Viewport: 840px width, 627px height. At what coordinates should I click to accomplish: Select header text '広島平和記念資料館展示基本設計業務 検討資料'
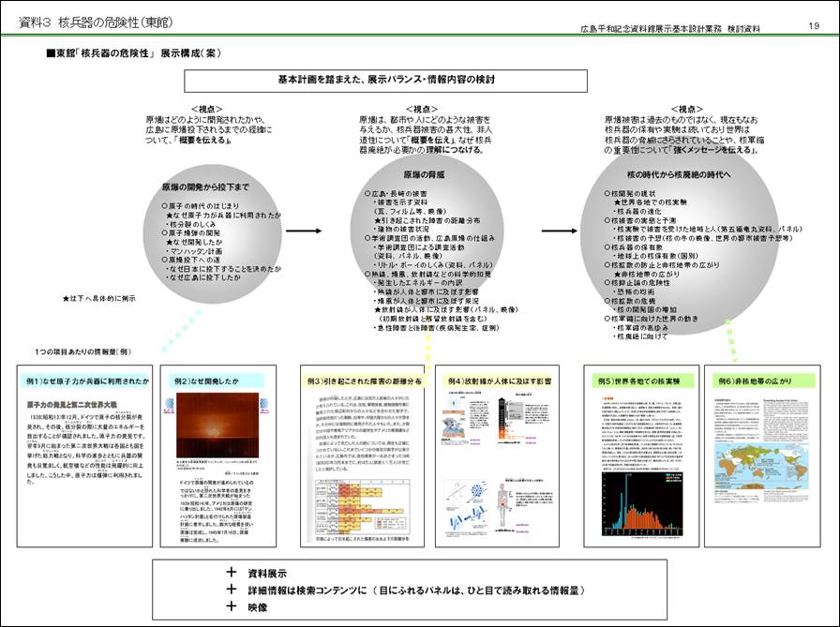pos(669,29)
